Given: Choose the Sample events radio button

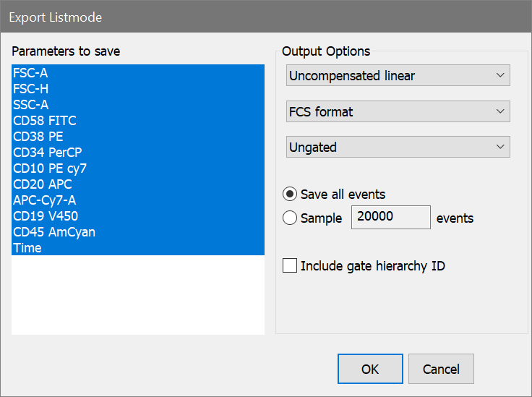Looking at the screenshot, I should point(290,218).
